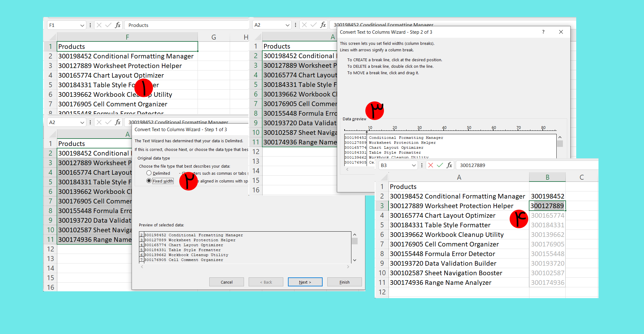The image size is (644, 334).
Task: Click the Help question mark in the Step 2 wizard
Action: (543, 32)
